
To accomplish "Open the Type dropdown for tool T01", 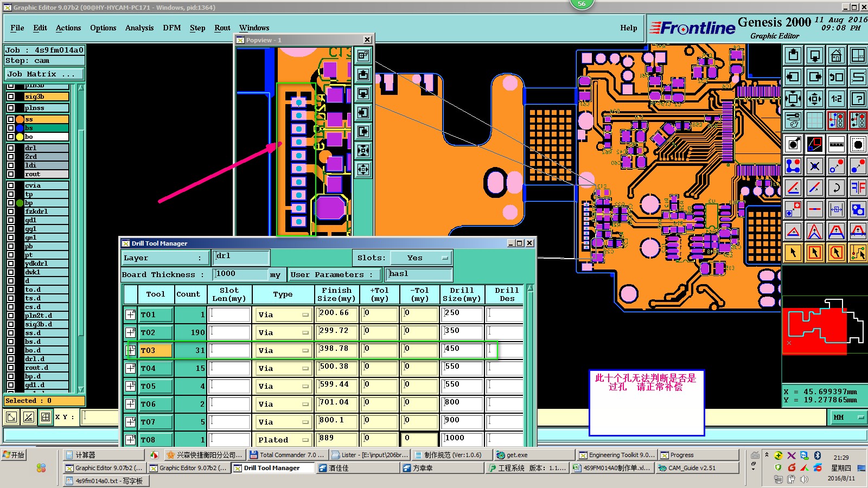I will click(x=283, y=314).
